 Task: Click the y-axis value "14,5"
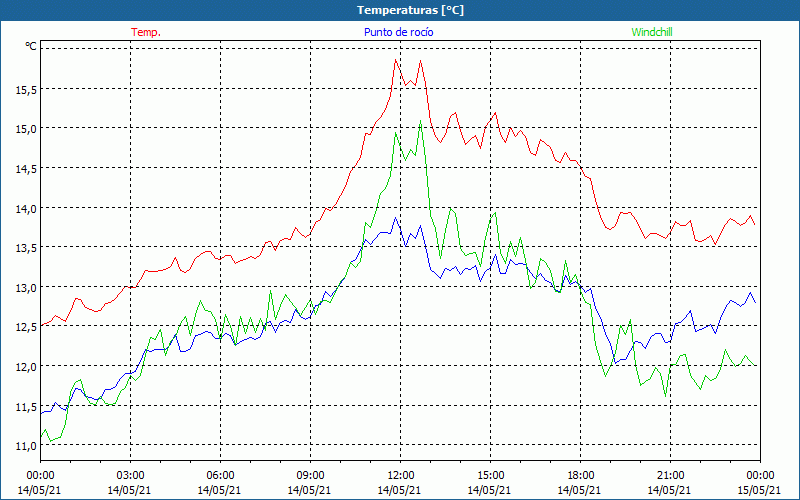(x=26, y=169)
